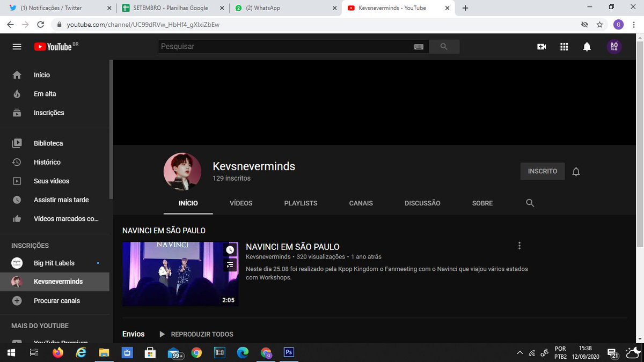Switch to the SOBRE tab
Screen dimensions: 644x362
pos(482,203)
